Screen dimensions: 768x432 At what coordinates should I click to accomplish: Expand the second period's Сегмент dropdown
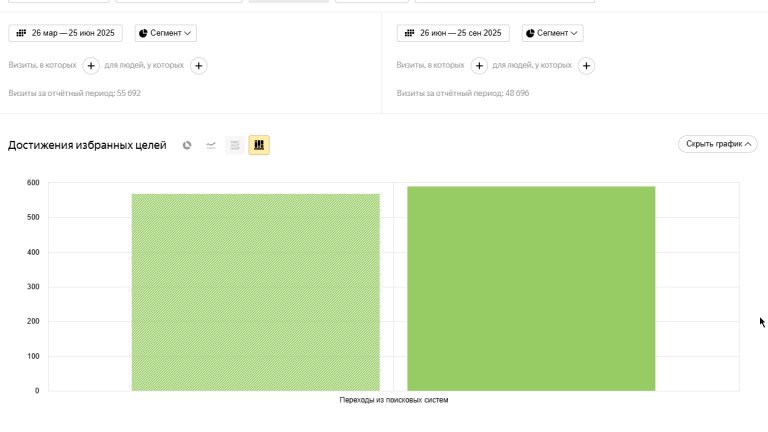pyautogui.click(x=552, y=33)
